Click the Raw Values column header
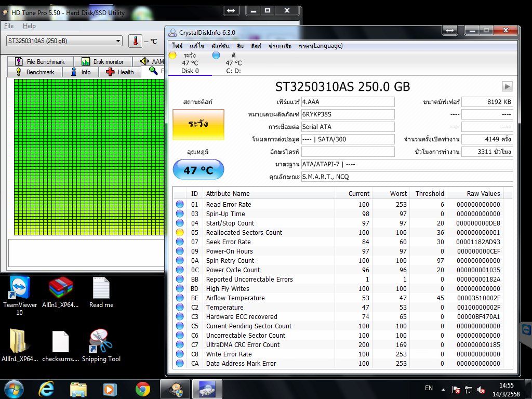 pyautogui.click(x=475, y=193)
